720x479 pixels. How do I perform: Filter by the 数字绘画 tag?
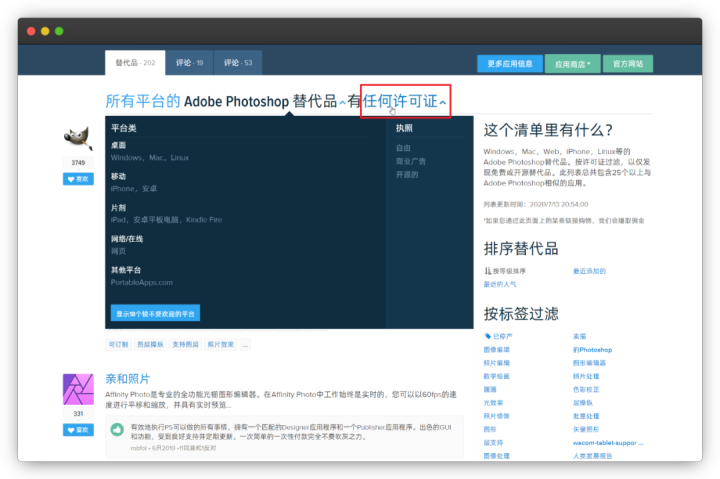coord(496,376)
